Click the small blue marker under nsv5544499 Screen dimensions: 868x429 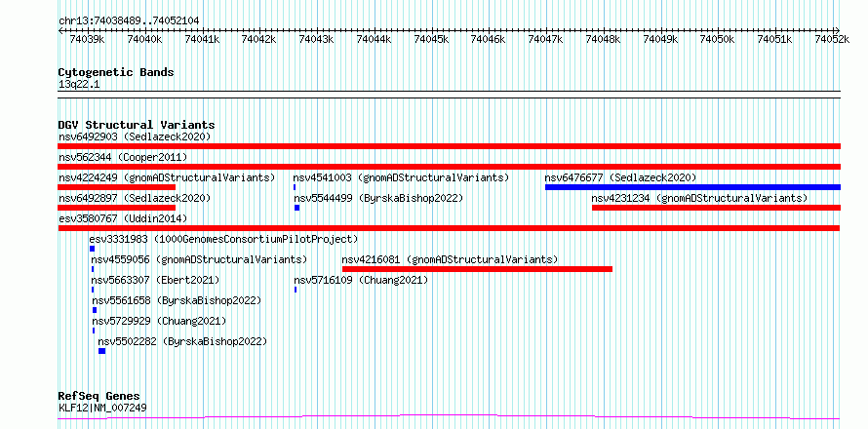[296, 208]
